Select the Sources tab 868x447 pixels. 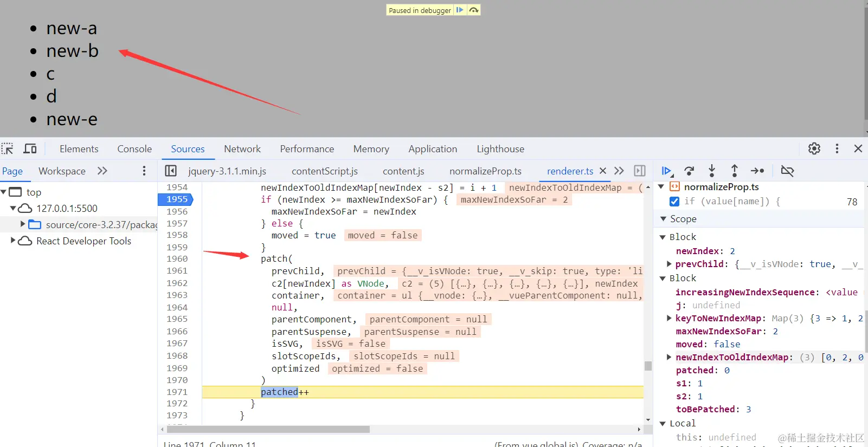click(188, 148)
